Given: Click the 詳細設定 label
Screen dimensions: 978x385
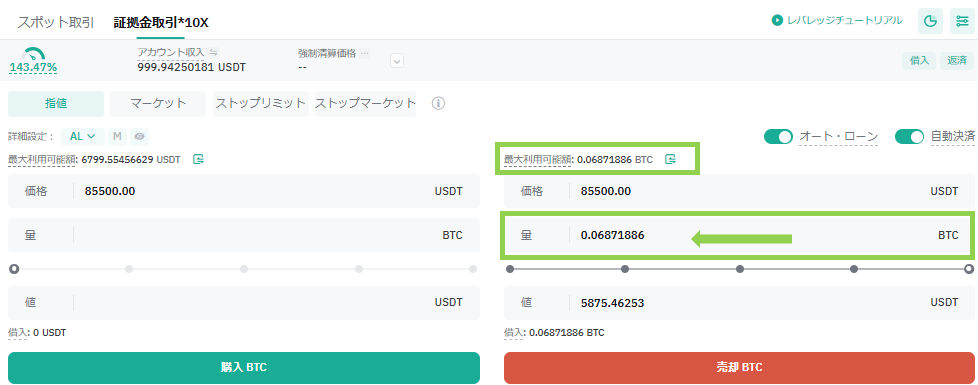Looking at the screenshot, I should click(x=31, y=136).
